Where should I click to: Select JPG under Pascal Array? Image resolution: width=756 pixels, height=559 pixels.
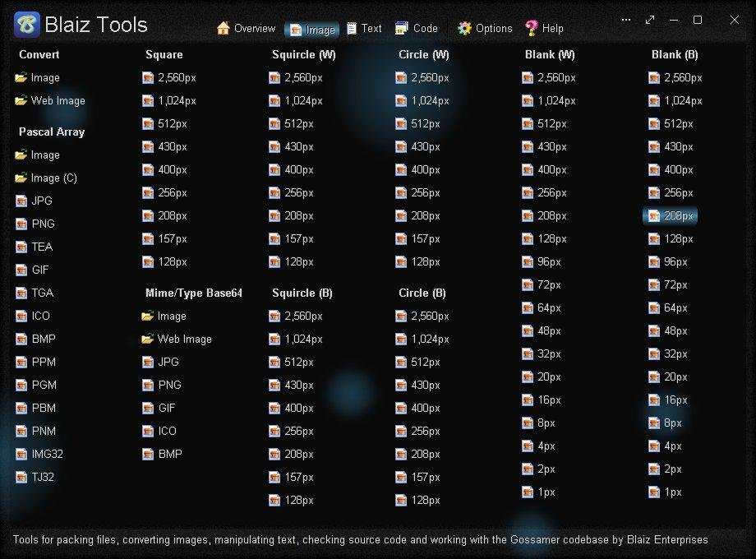(x=35, y=201)
